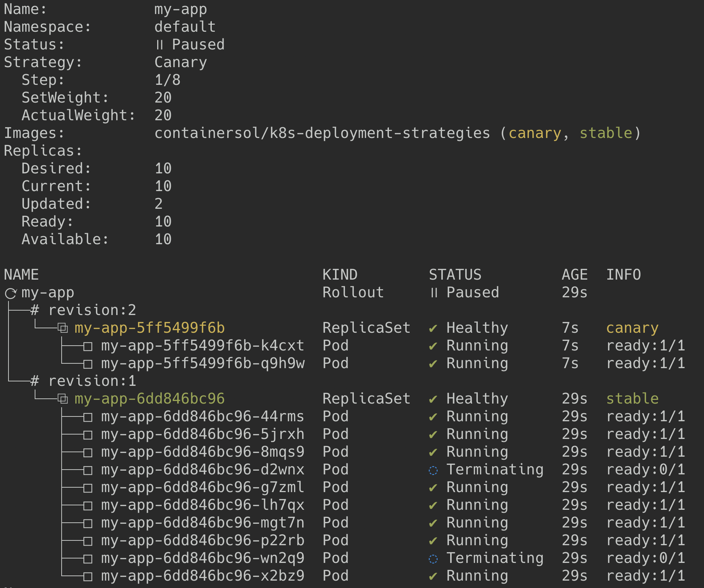Click the pod box icon for 44rms
Image resolution: width=704 pixels, height=588 pixels.
88,417
